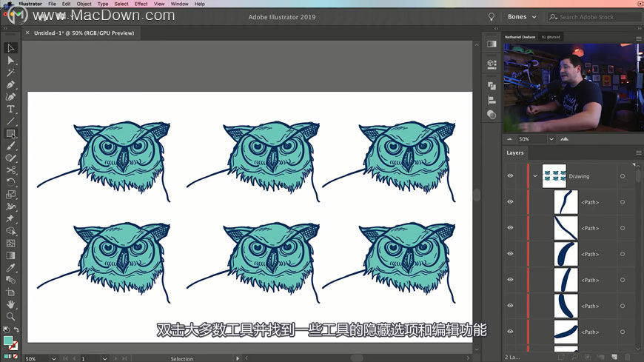
Task: Open the Navigator panel flyout menu
Action: (x=639, y=38)
